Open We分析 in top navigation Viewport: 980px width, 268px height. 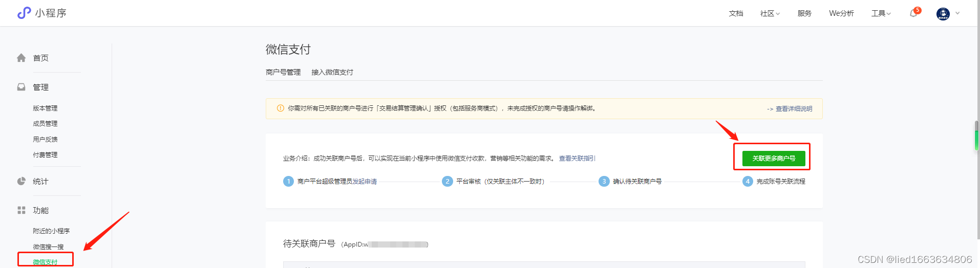coord(841,13)
